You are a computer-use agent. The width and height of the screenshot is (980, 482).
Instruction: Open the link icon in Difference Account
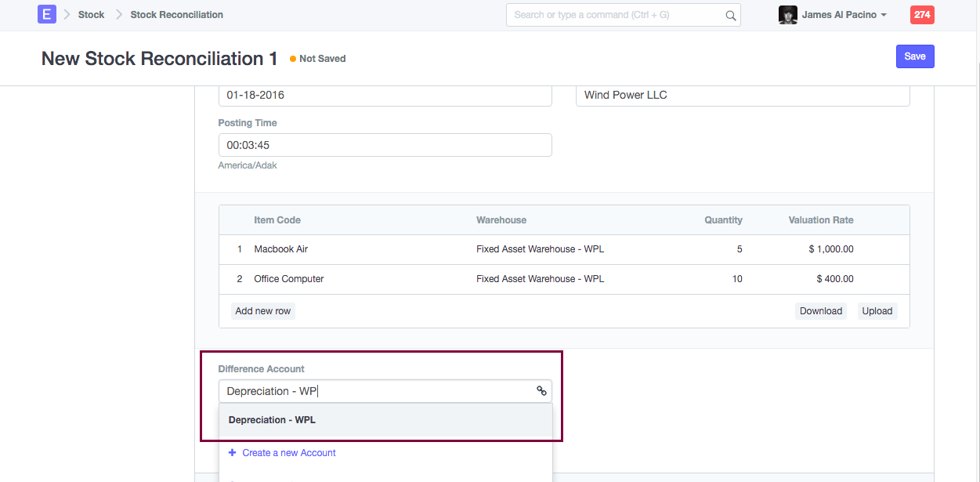541,390
